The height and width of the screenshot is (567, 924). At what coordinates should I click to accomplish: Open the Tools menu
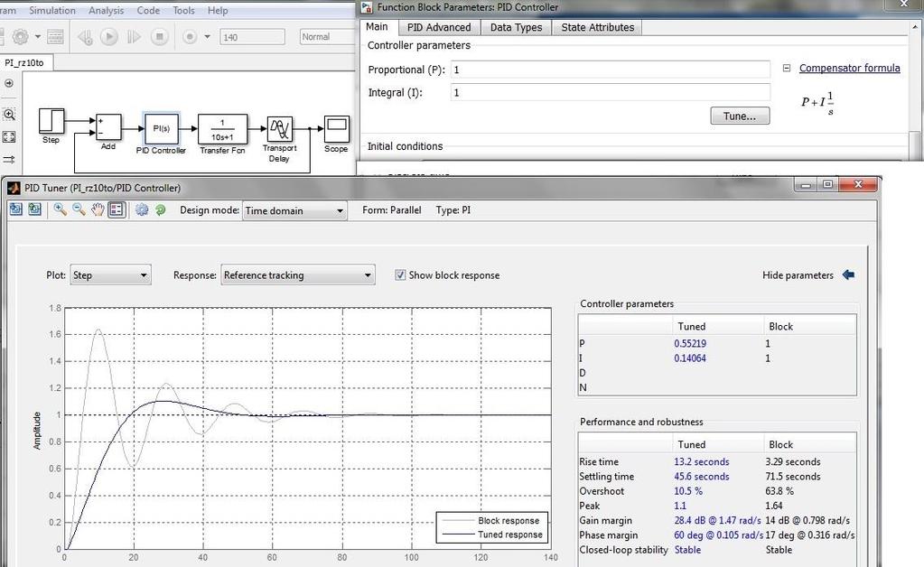click(184, 11)
